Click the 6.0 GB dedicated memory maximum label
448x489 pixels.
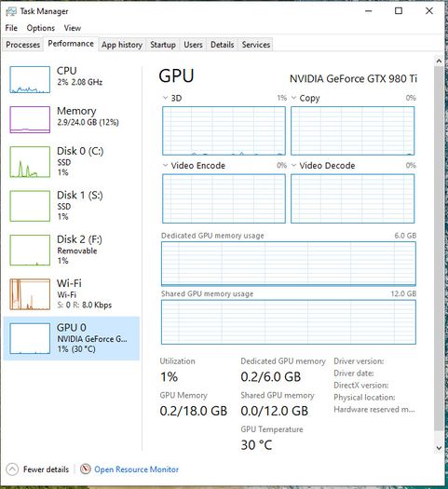tap(405, 236)
